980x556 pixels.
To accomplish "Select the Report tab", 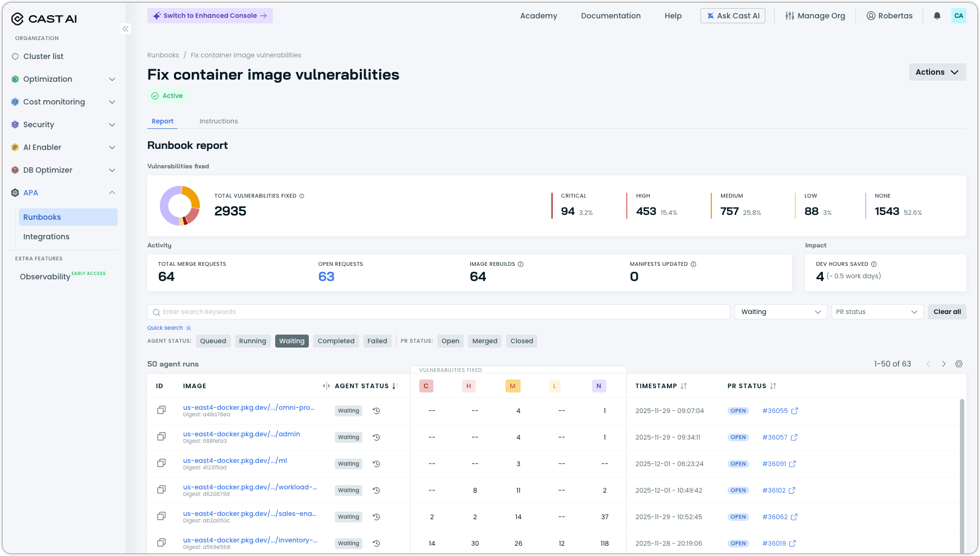I will point(163,121).
